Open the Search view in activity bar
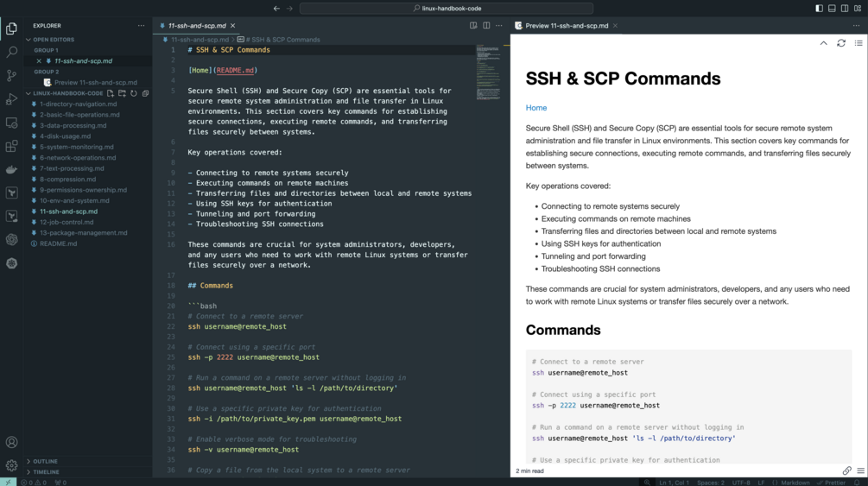 click(x=11, y=52)
